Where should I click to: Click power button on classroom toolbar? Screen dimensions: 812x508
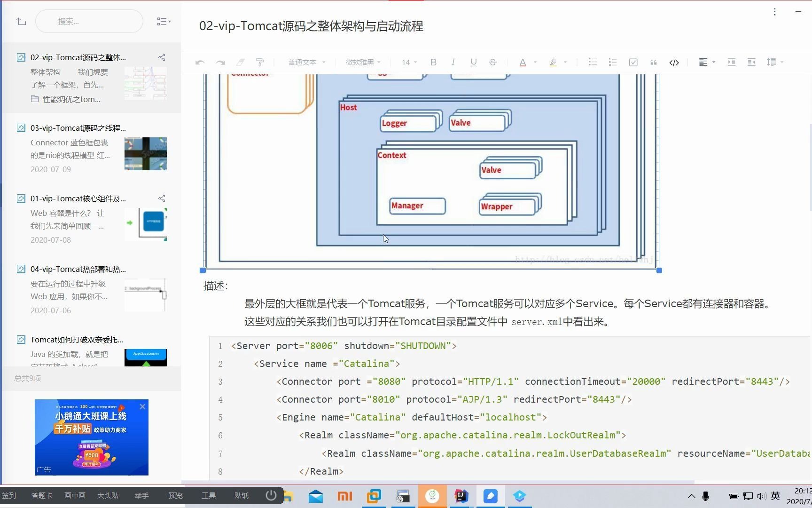coord(271,495)
